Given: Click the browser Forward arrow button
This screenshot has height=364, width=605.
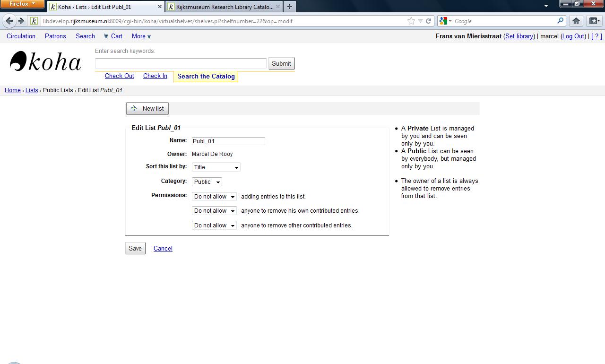Looking at the screenshot, I should pos(21,21).
